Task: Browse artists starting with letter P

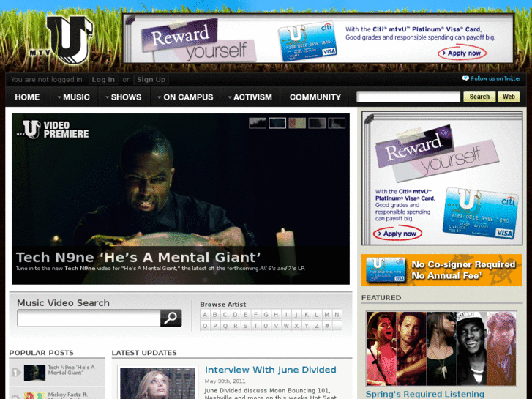Action: (x=214, y=326)
